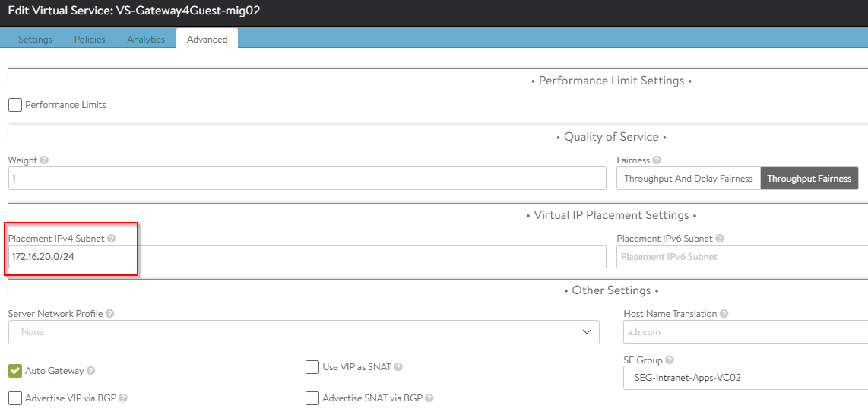The height and width of the screenshot is (415, 868).
Task: Click the Auto Gateway help icon
Action: 90,371
